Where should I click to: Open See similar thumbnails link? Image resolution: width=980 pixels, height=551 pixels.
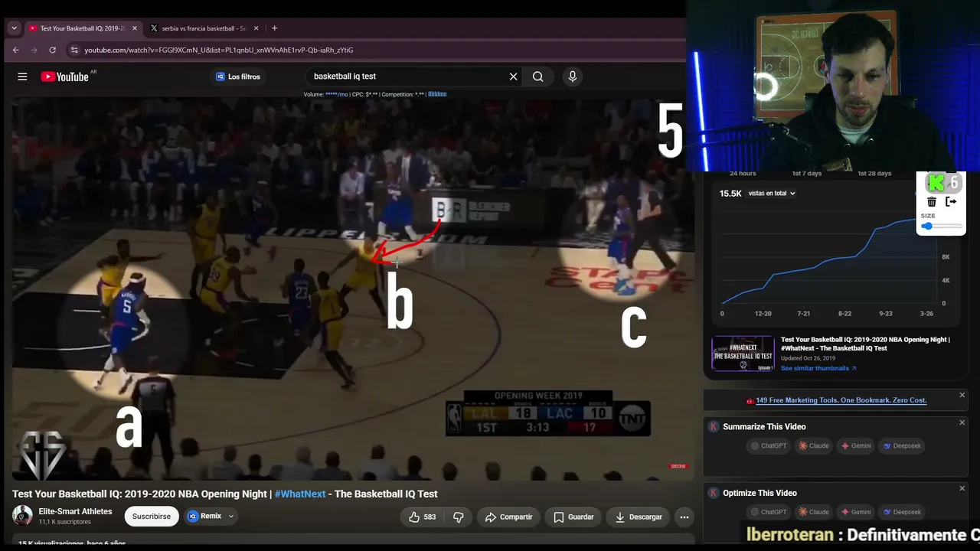point(818,368)
